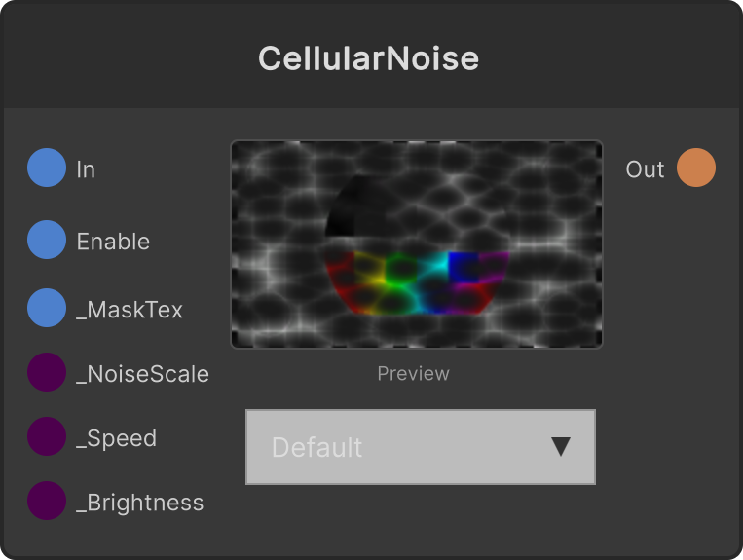Select the _Speed purple port circle
743x560 pixels.
[x=47, y=436]
